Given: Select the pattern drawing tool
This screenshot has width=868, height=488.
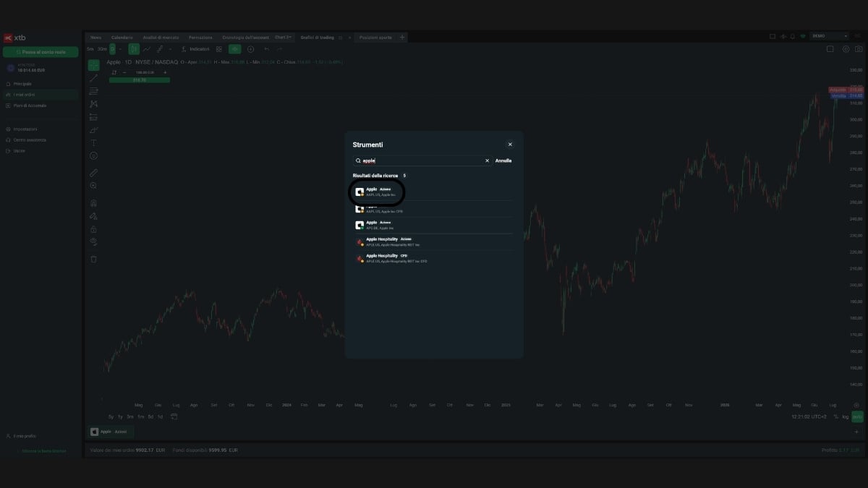Looking at the screenshot, I should pos(93,104).
